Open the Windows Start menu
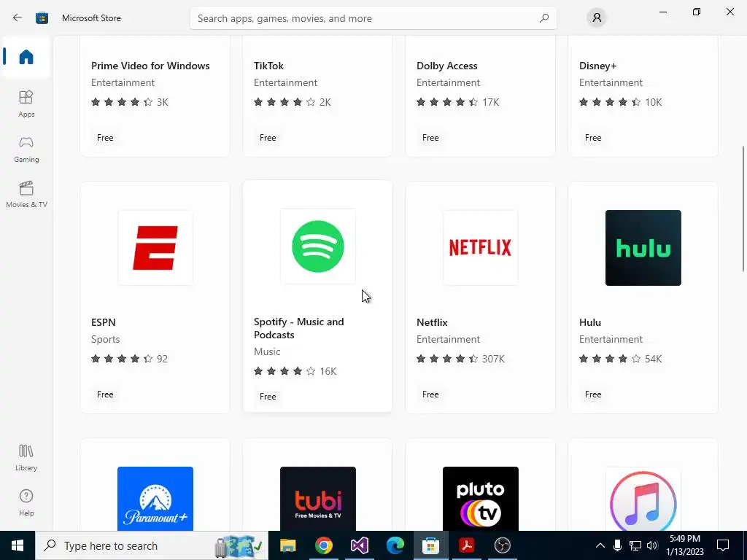This screenshot has width=747, height=560. pyautogui.click(x=18, y=545)
